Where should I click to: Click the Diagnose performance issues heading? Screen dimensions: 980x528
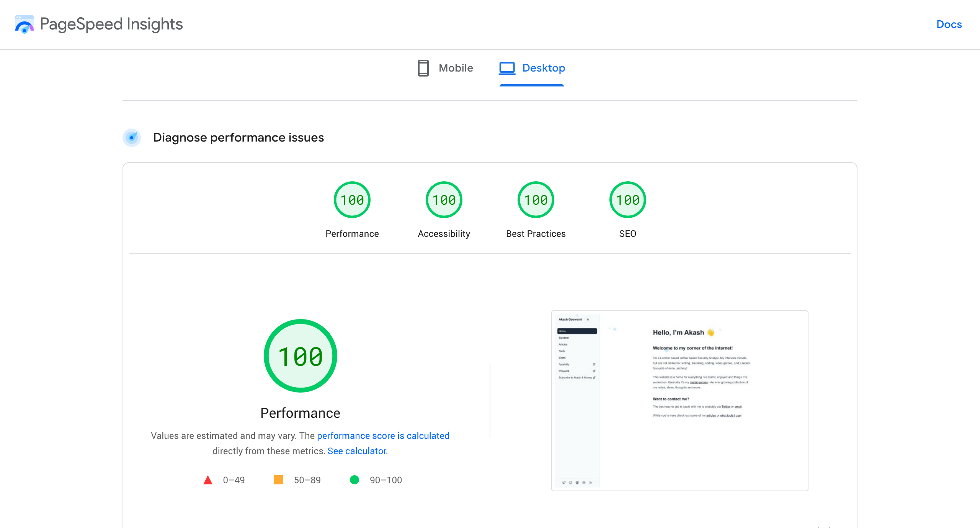[x=238, y=137]
